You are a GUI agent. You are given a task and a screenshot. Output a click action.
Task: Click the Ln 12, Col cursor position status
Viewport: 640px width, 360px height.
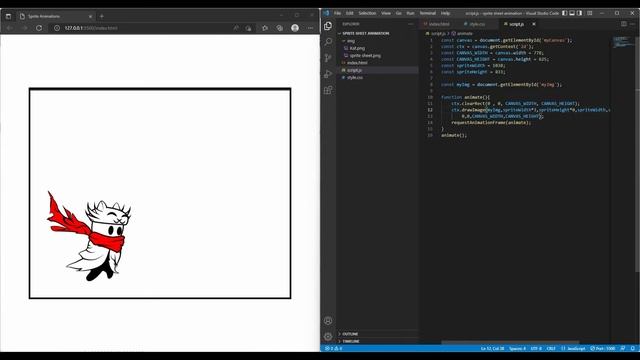click(492, 349)
